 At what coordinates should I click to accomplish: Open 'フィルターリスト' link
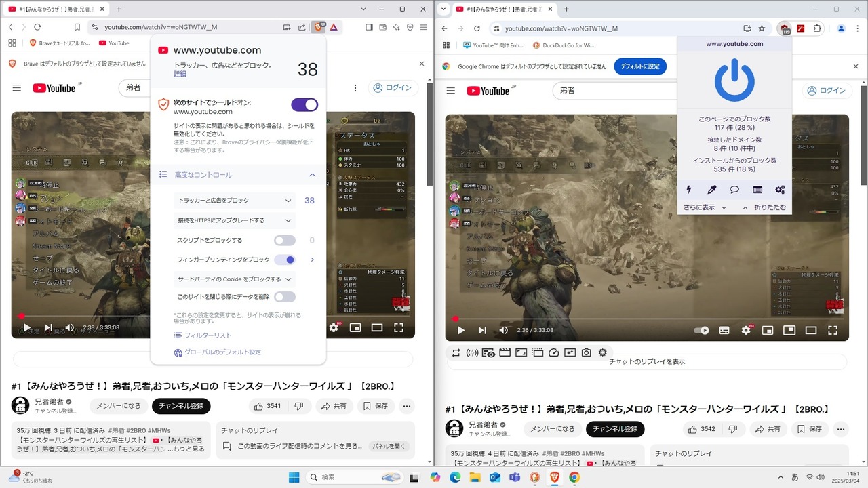(x=203, y=335)
